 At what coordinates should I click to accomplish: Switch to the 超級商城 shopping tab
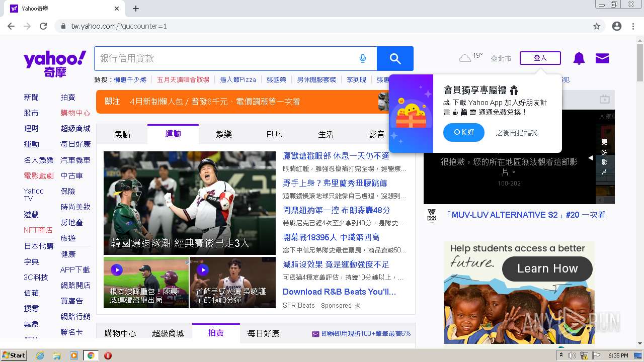168,333
